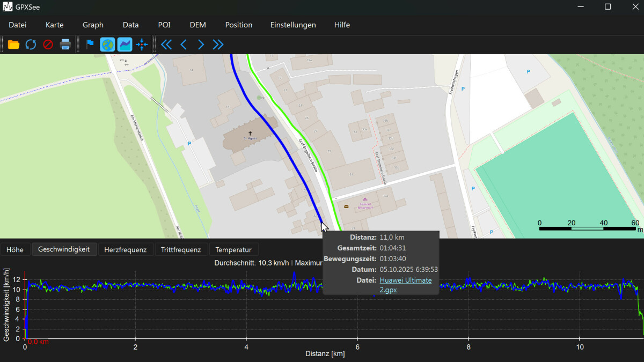Go to first track with double-left arrow

[x=166, y=45]
